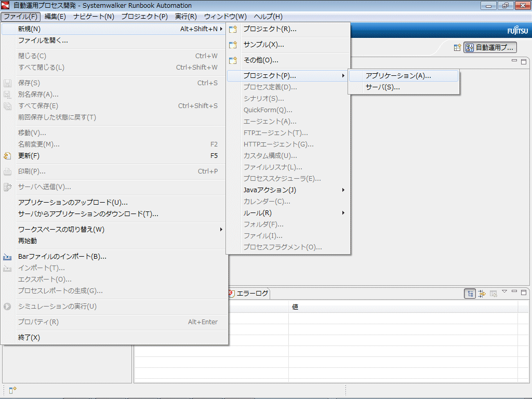Viewport: 532px width, 399px height.
Task: Choose サーバからアプリケーションのダウンロード(T)...
Action: click(113, 214)
